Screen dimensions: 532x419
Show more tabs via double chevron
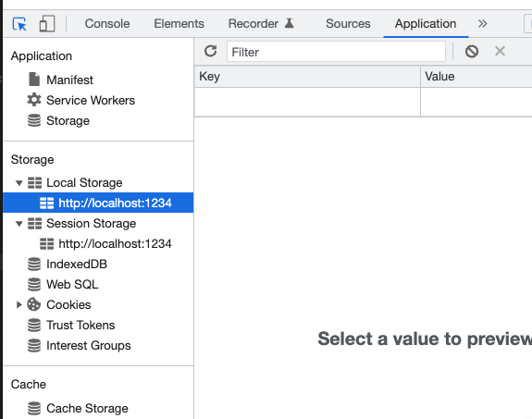(482, 24)
